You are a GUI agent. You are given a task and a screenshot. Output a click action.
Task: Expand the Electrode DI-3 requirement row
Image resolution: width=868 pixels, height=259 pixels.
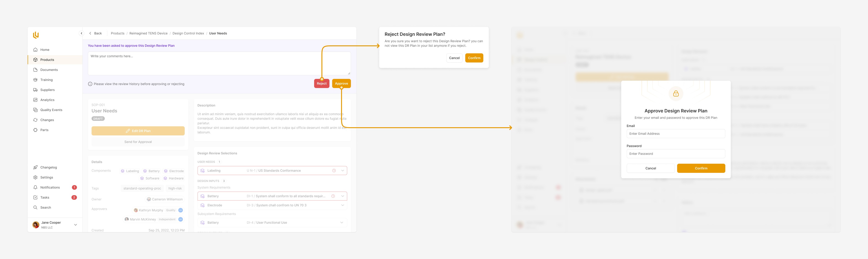coord(342,205)
